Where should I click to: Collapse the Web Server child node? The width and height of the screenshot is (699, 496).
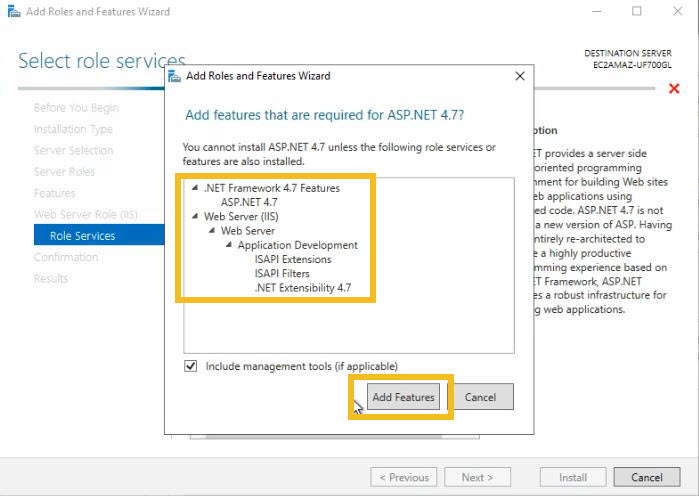tap(212, 230)
